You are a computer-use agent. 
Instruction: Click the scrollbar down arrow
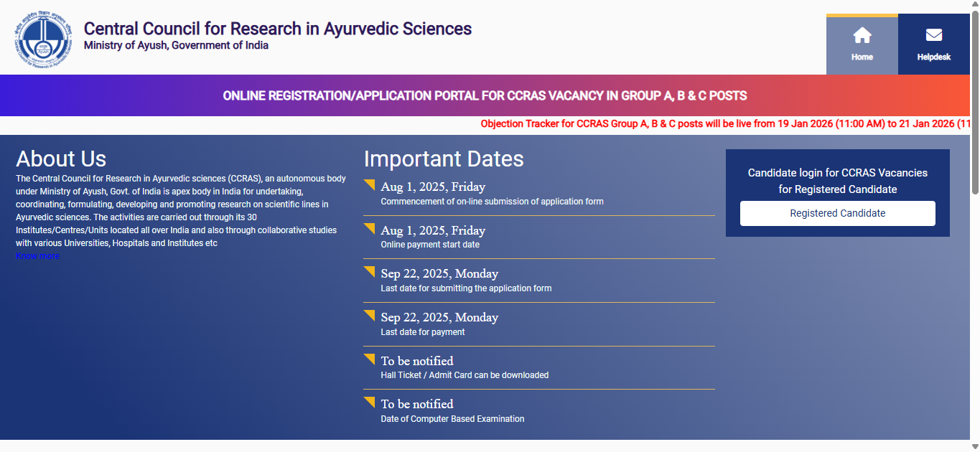click(x=974, y=446)
